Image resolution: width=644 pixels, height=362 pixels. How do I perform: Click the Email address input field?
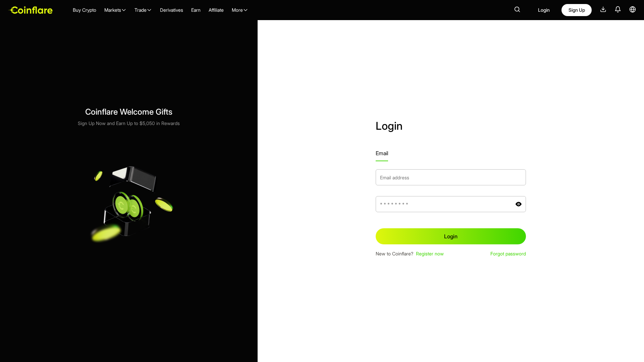pos(450,177)
